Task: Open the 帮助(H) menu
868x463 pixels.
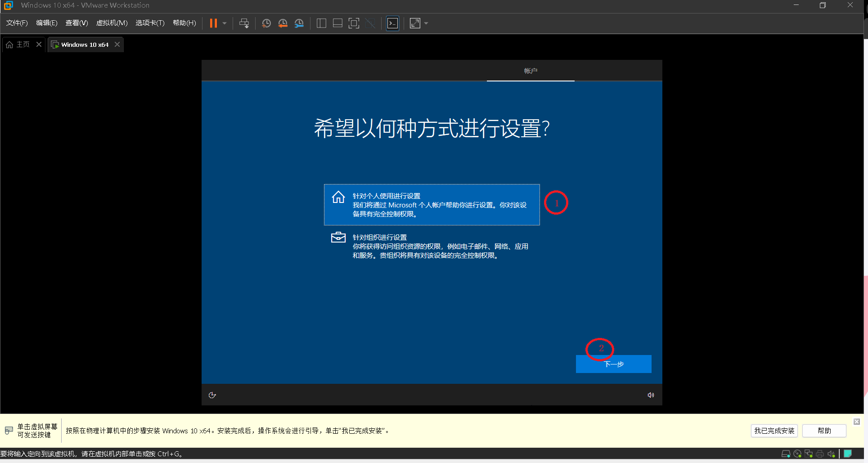Action: coord(184,23)
